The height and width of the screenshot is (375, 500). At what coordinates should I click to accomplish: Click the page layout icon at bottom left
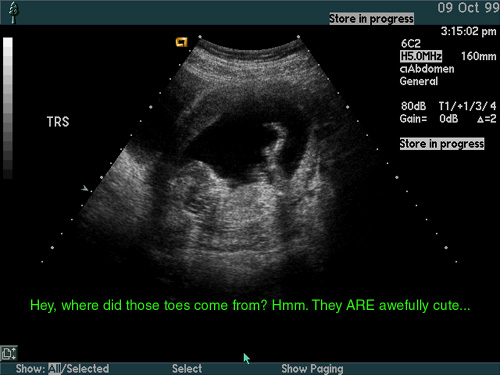tap(9, 353)
